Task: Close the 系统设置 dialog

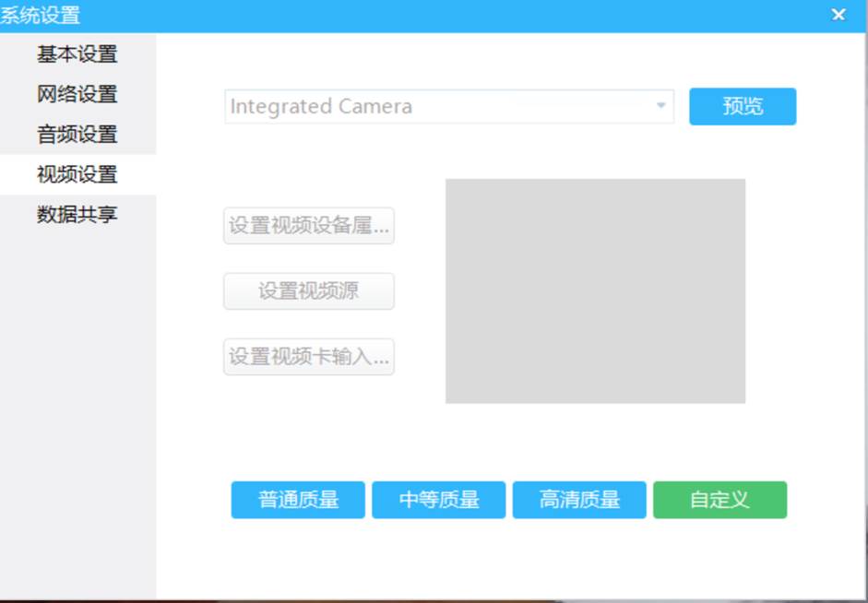Action: click(838, 15)
